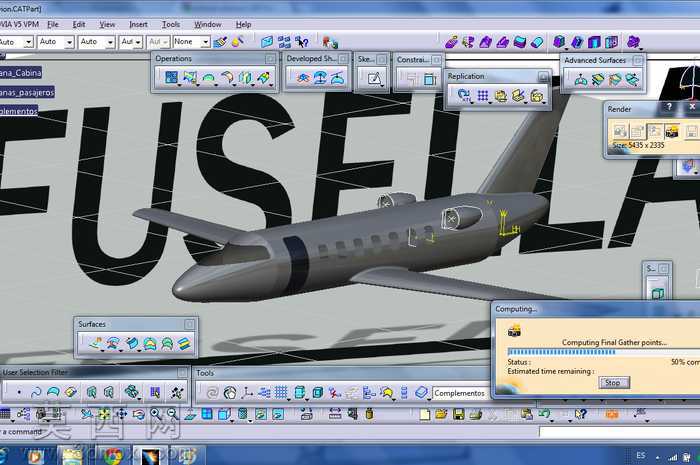Click the question mark in Render dialog
Image resolution: width=700 pixels, height=465 pixels.
[669, 107]
